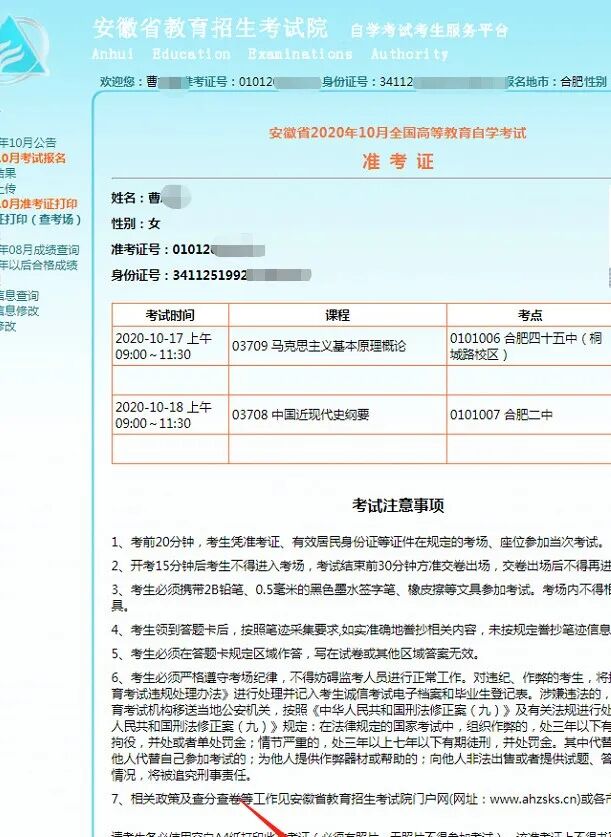Click the triangular examination authority logo
Screen dimensions: 611x837
click(x=22, y=49)
